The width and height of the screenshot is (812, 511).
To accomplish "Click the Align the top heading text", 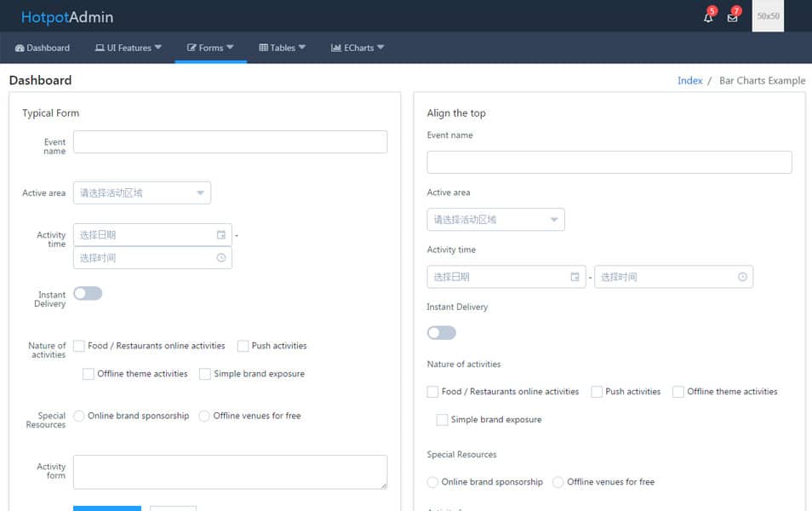I will 456,113.
